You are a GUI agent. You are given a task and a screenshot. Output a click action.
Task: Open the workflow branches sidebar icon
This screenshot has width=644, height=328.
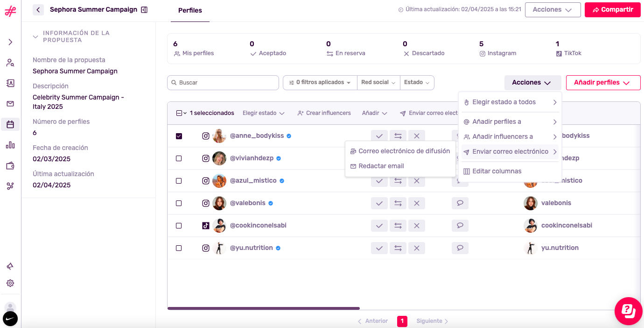point(10,186)
